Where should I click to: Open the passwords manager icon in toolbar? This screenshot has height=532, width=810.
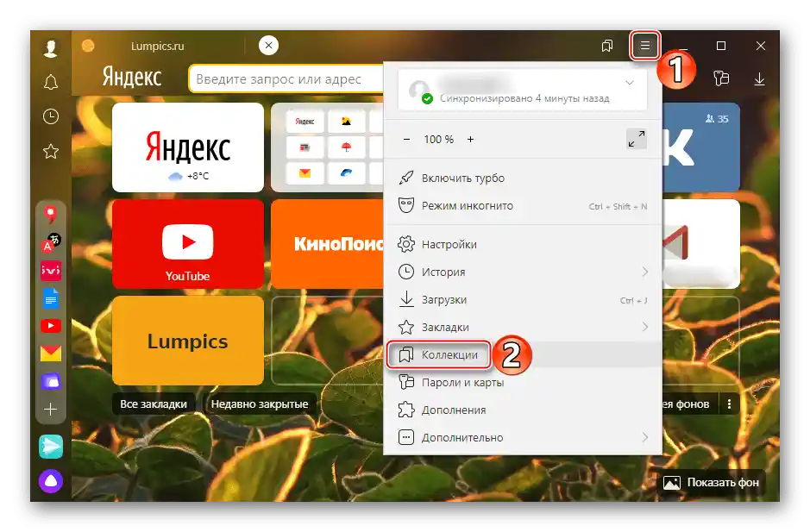[721, 78]
